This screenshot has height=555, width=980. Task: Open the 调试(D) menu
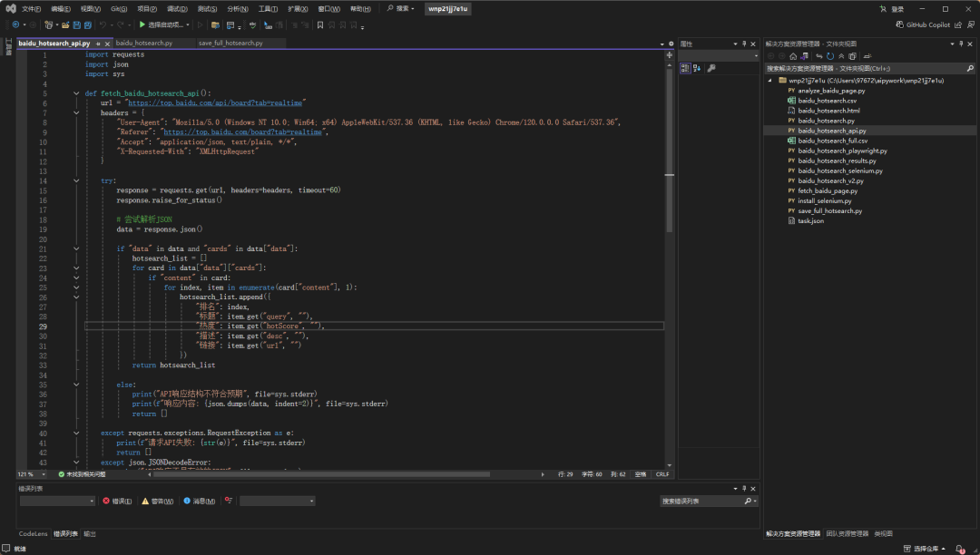pyautogui.click(x=177, y=9)
